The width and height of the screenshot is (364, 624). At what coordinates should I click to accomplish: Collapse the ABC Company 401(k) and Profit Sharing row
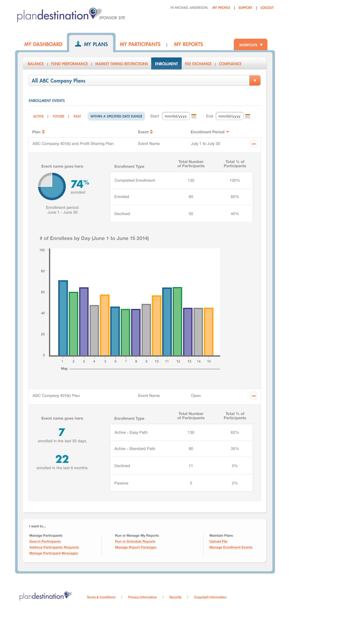[254, 144]
